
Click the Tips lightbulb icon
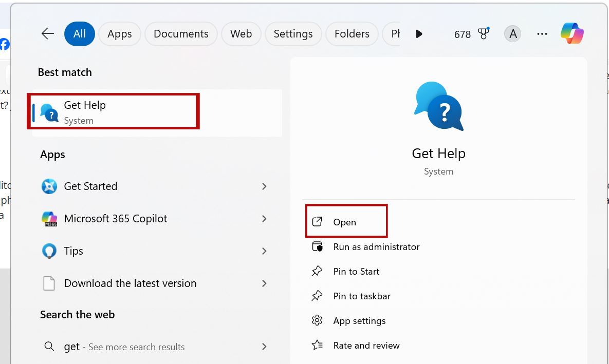click(x=49, y=251)
